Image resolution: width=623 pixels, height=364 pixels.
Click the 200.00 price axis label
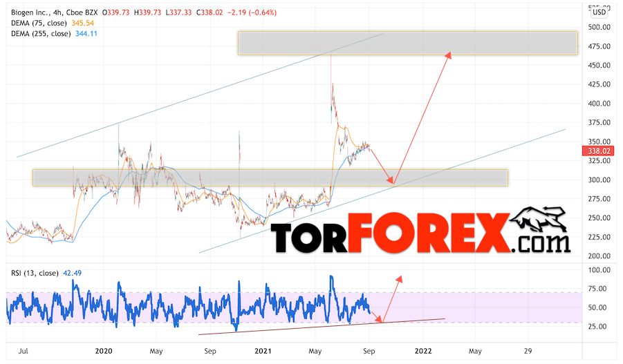(x=599, y=256)
